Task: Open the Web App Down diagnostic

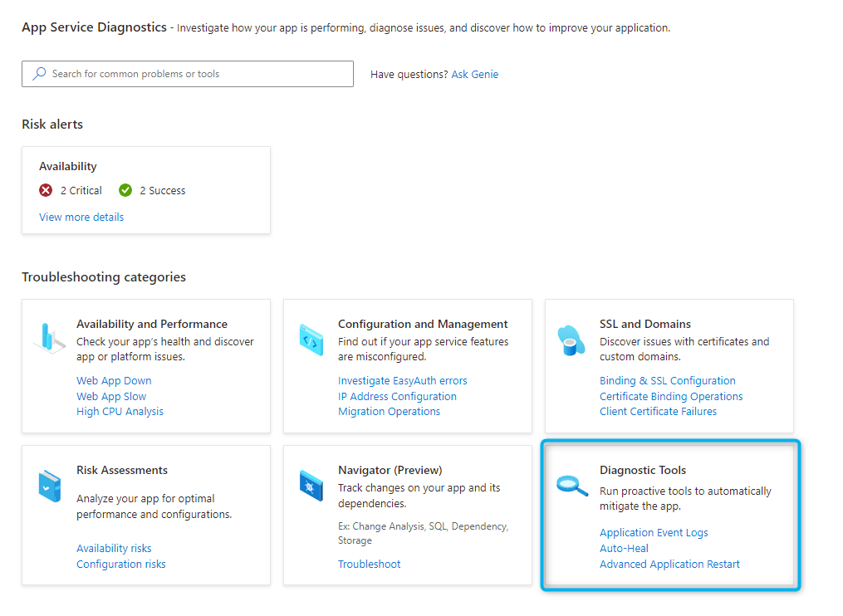Action: 114,381
